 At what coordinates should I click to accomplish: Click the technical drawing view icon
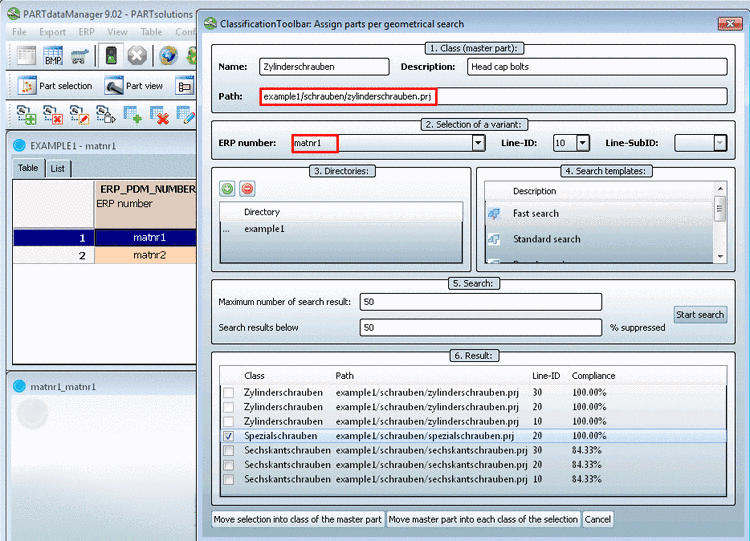pos(185,87)
